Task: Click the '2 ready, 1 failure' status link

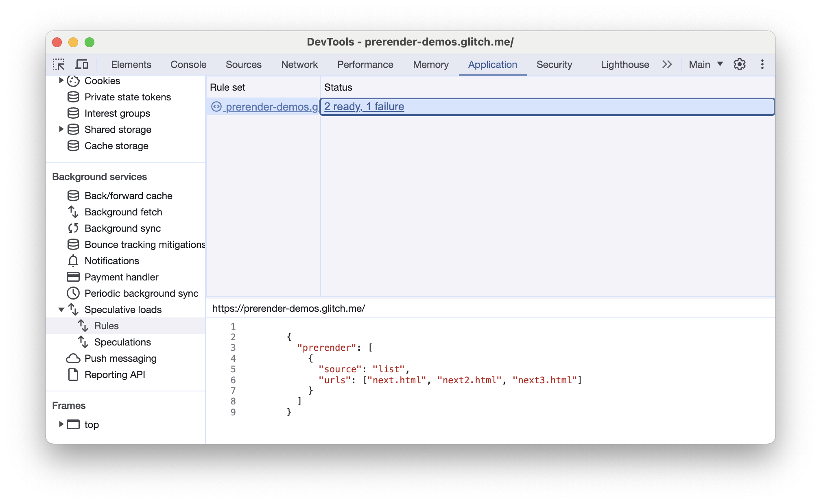Action: click(x=365, y=106)
